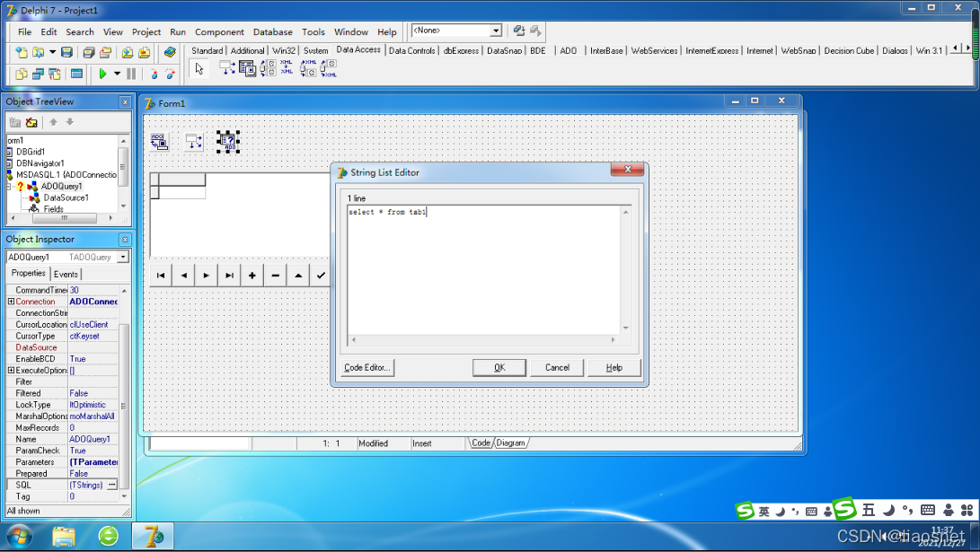The image size is (980, 552).
Task: Click the Save Current Desktop icon
Action: (x=519, y=30)
